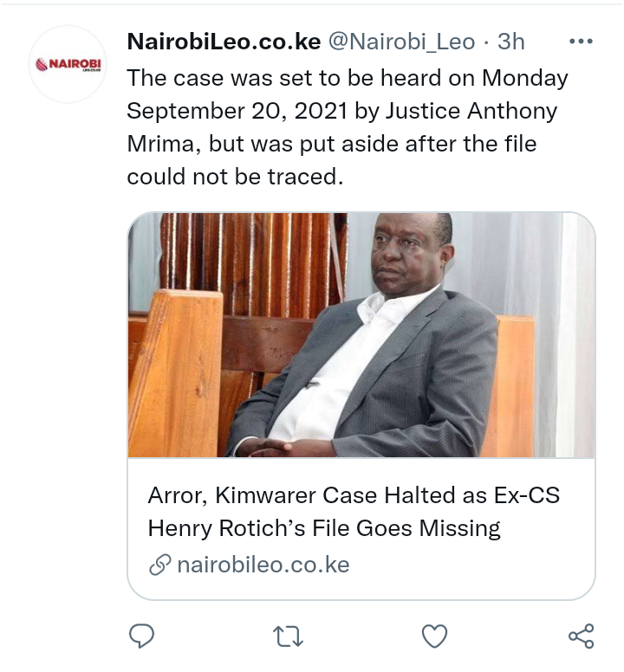Viewport: 624px width, 672px height.
Task: Follow the nairobileo.co.ke domain link
Action: [x=263, y=565]
